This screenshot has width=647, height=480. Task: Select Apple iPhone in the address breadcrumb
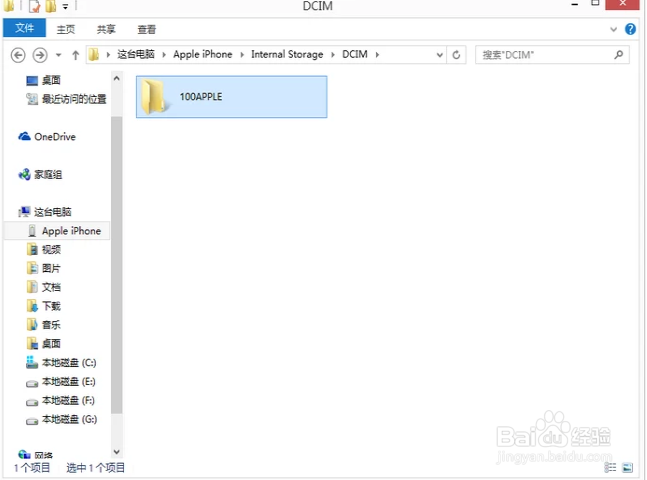pos(203,54)
